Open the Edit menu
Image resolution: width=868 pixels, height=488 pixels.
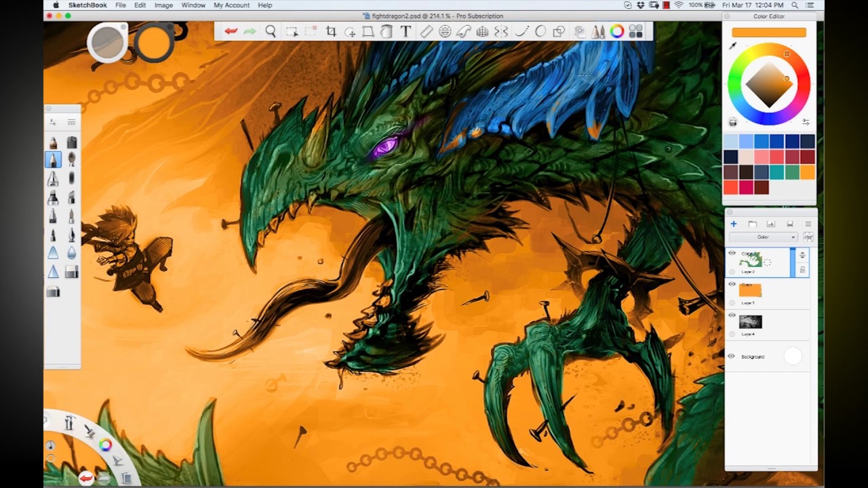[x=140, y=5]
